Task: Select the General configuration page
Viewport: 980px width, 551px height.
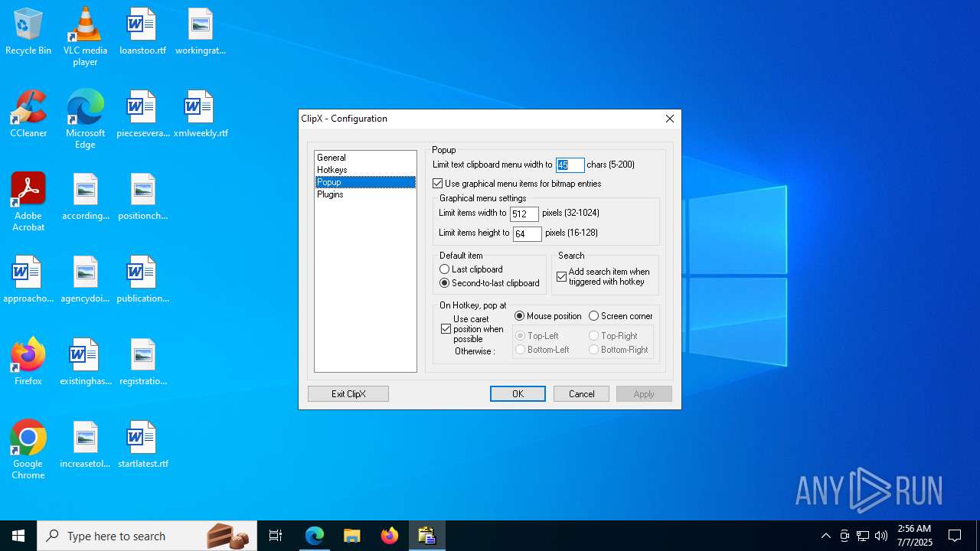Action: click(x=365, y=158)
